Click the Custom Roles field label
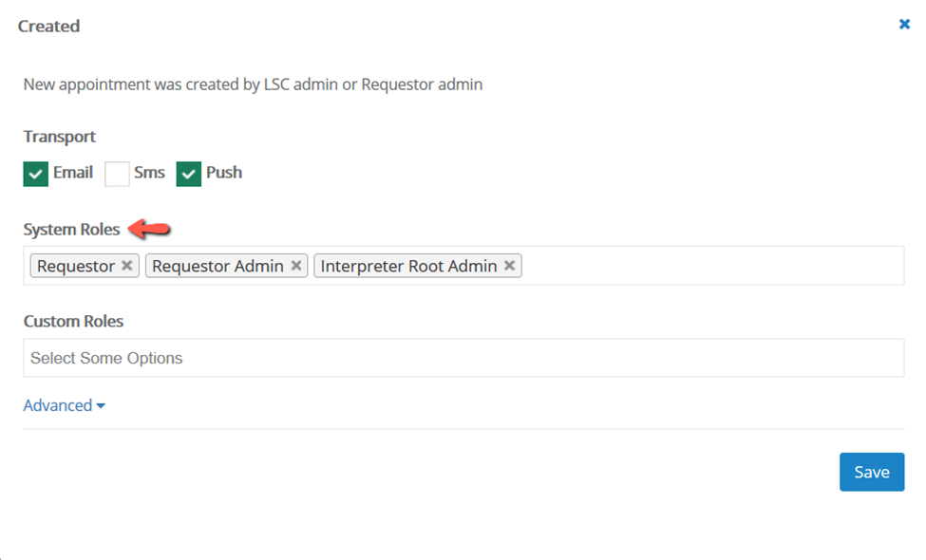Image resolution: width=926 pixels, height=560 pixels. [x=73, y=321]
